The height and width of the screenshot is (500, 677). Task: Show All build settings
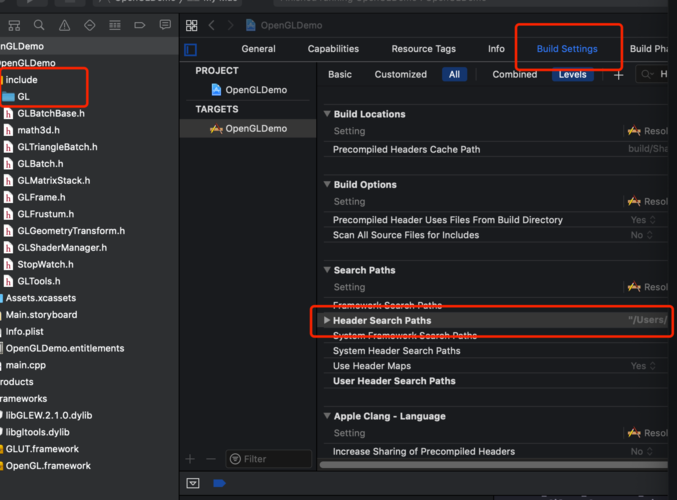[454, 74]
